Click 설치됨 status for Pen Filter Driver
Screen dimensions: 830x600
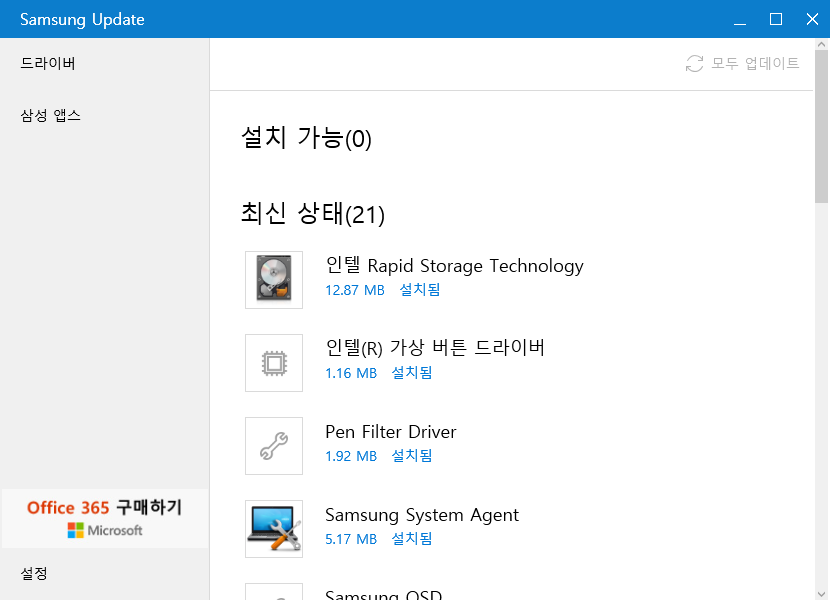[411, 455]
